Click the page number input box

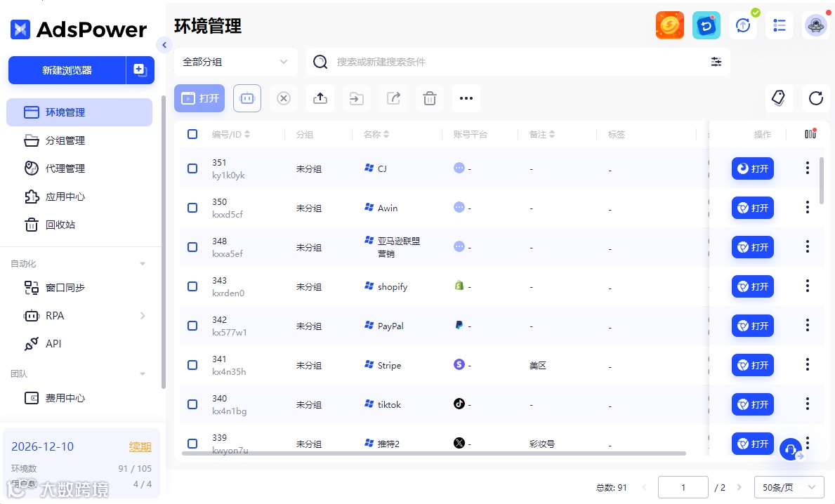point(683,487)
